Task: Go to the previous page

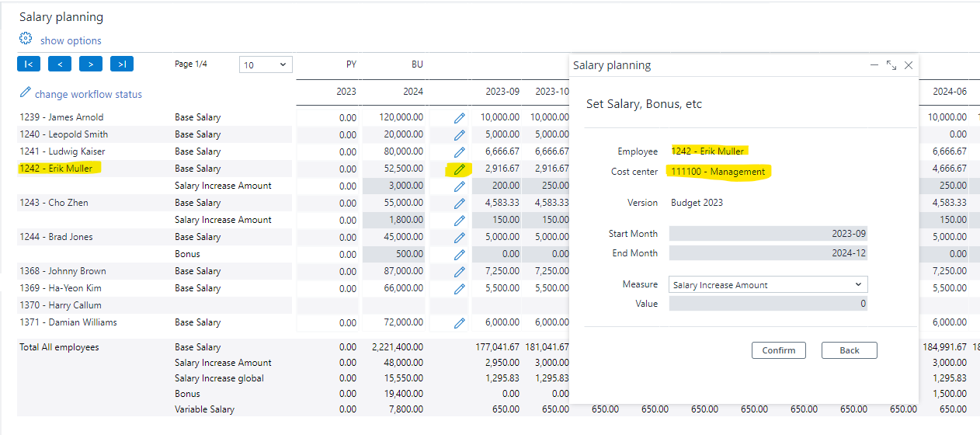Action: (60, 64)
